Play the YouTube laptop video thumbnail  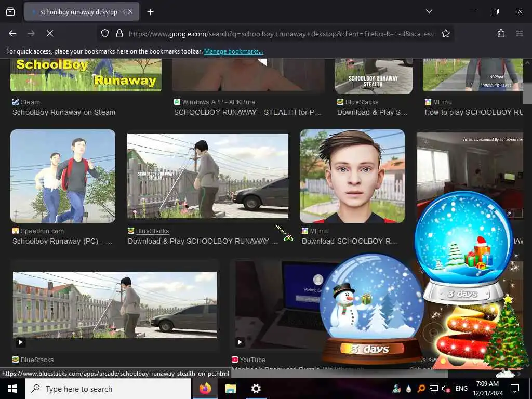click(x=278, y=303)
